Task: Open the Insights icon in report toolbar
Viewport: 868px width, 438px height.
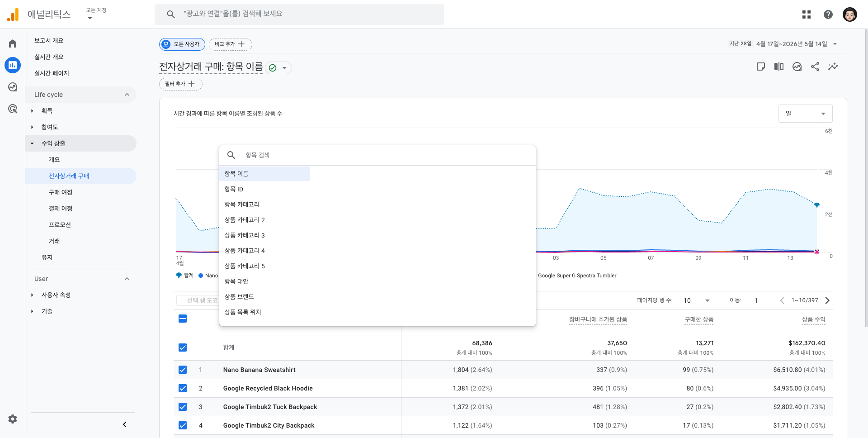Action: click(797, 67)
